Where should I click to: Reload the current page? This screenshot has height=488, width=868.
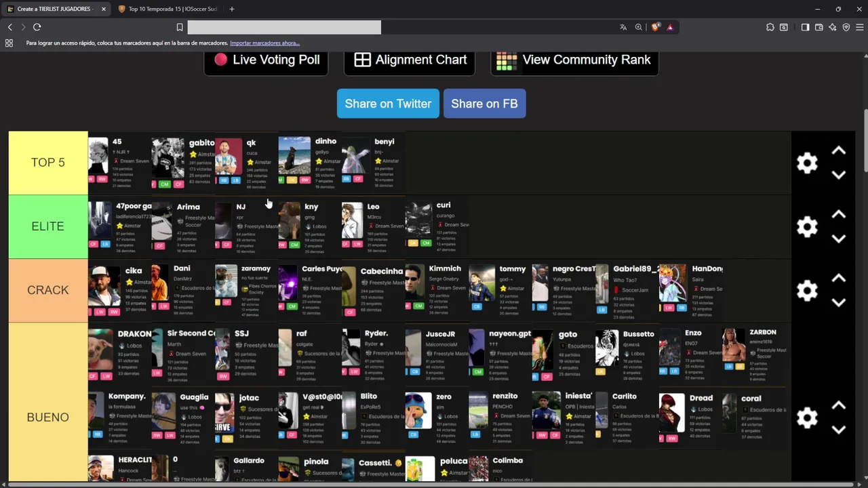(x=37, y=27)
